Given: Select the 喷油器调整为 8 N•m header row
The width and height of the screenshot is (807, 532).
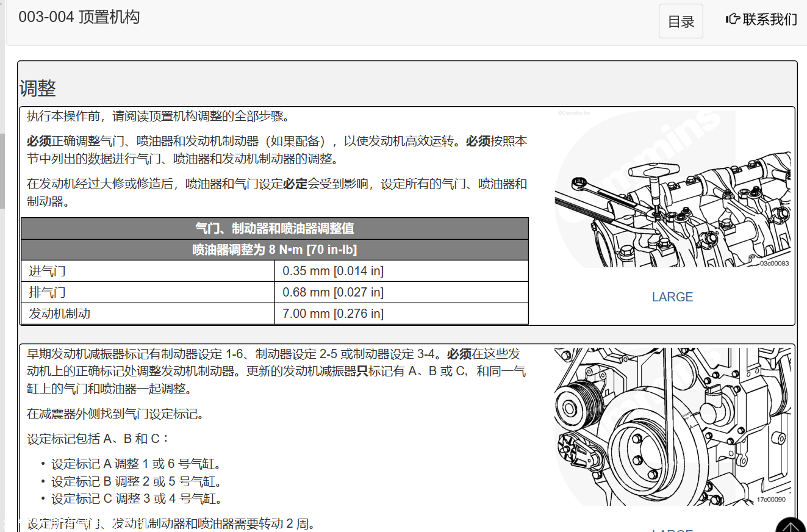Looking at the screenshot, I should tap(274, 250).
